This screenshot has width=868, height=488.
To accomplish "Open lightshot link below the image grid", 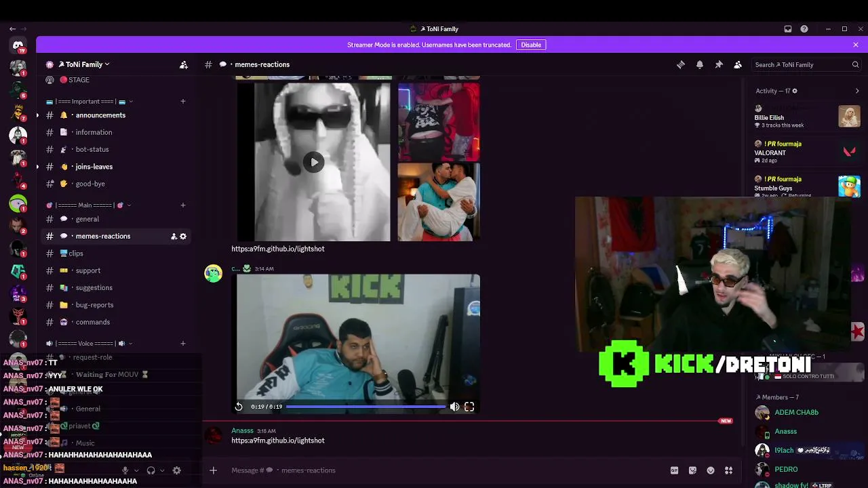I will pyautogui.click(x=278, y=249).
